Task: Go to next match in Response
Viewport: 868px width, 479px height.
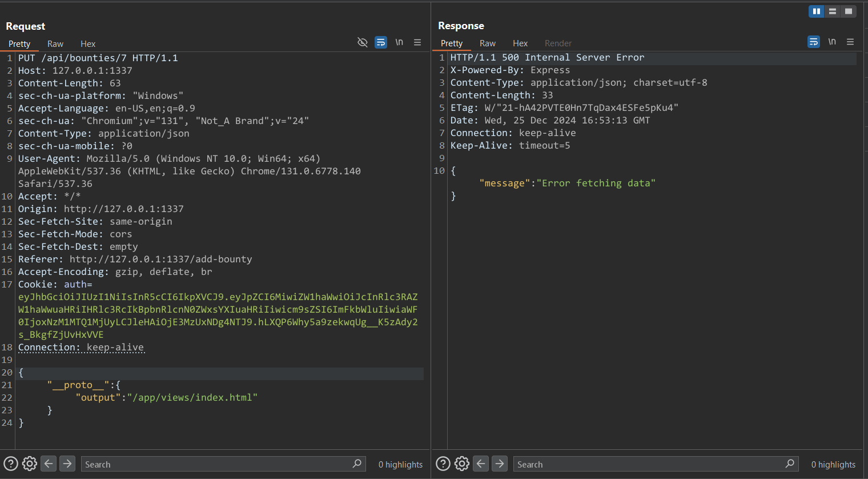Action: (500, 464)
